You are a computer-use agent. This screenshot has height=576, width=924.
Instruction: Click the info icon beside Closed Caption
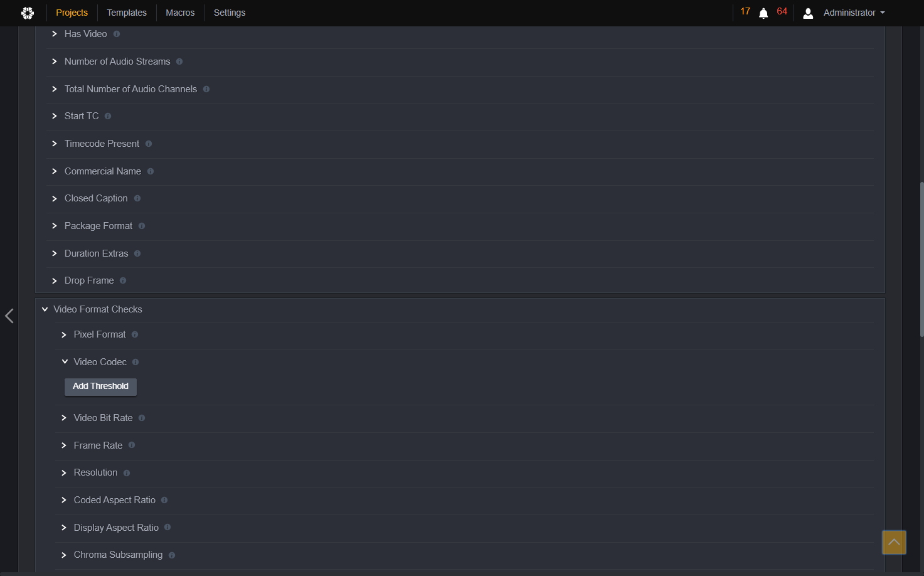coord(137,198)
